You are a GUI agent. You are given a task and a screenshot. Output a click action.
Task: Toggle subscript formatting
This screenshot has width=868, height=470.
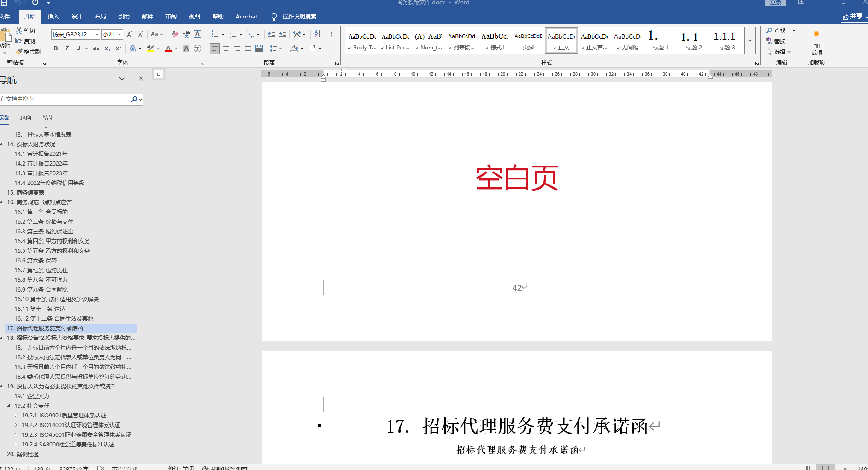(x=107, y=48)
